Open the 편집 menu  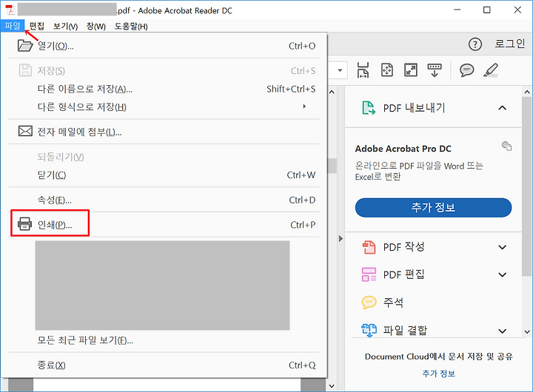pos(37,26)
